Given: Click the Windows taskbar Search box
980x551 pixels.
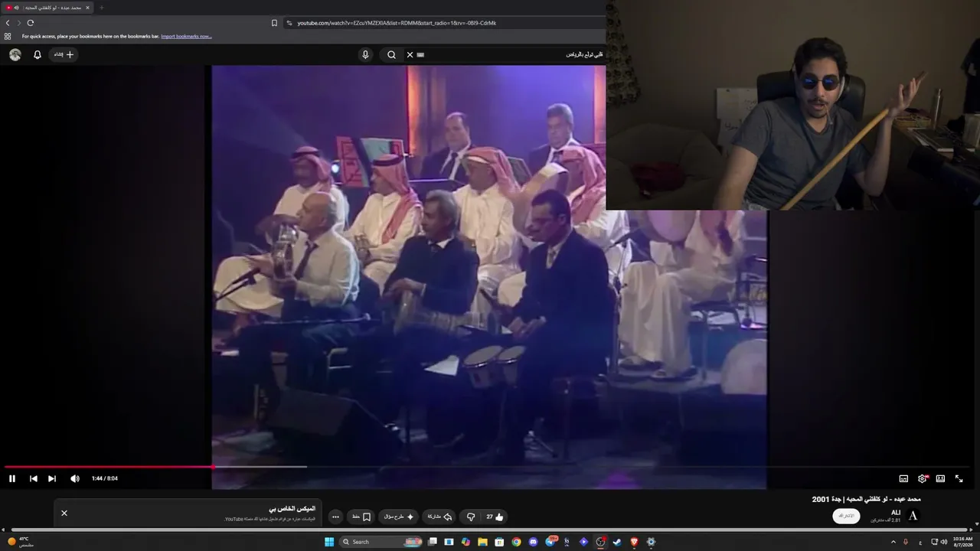Looking at the screenshot, I should click(x=381, y=542).
